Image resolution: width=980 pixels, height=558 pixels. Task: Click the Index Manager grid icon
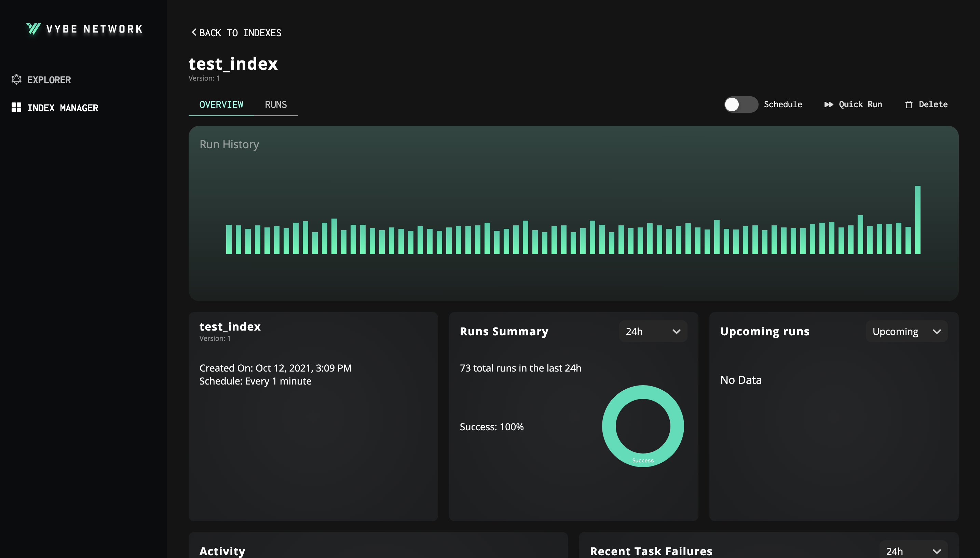(16, 107)
